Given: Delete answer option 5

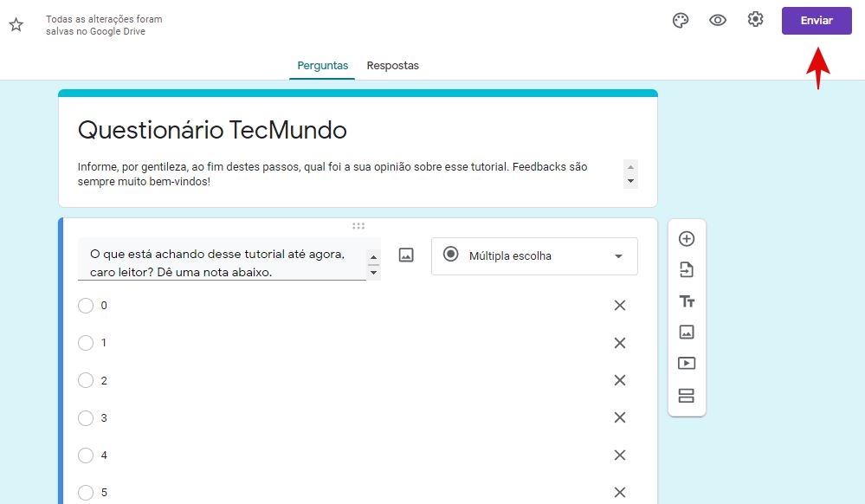Looking at the screenshot, I should [619, 492].
